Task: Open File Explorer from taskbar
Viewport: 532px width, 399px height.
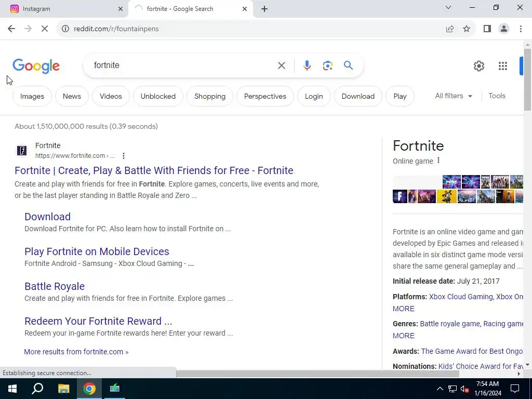Action: (x=63, y=389)
